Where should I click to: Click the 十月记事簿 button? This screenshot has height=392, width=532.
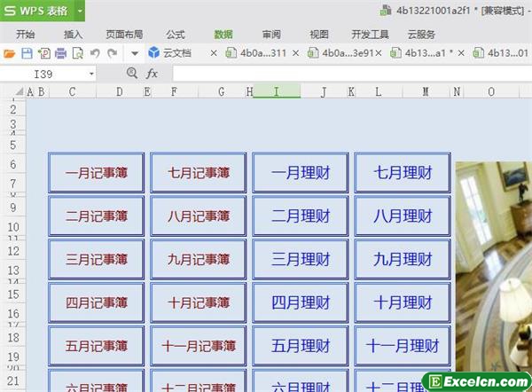tap(199, 302)
